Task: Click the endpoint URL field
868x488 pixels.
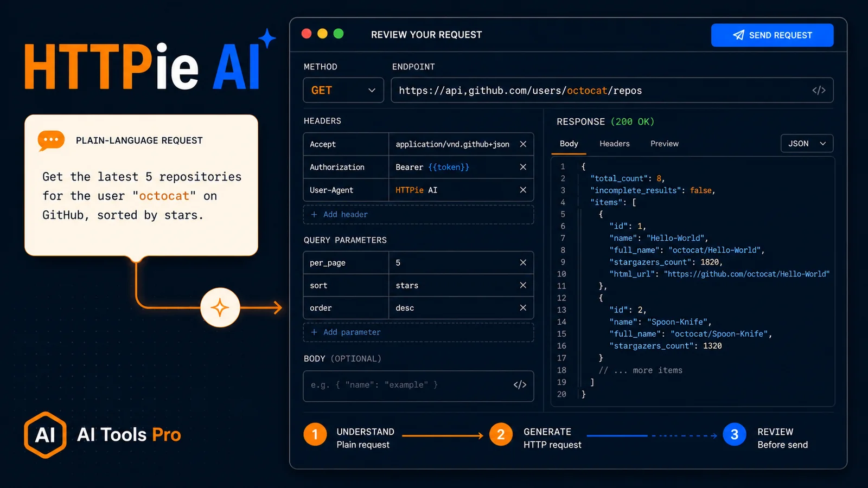Action: pyautogui.click(x=612, y=90)
